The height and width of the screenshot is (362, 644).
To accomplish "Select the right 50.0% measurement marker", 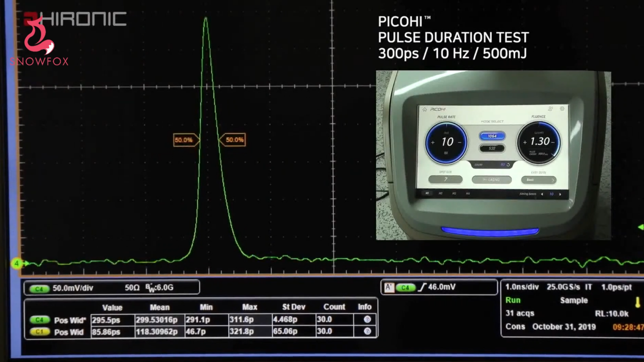I will click(232, 140).
